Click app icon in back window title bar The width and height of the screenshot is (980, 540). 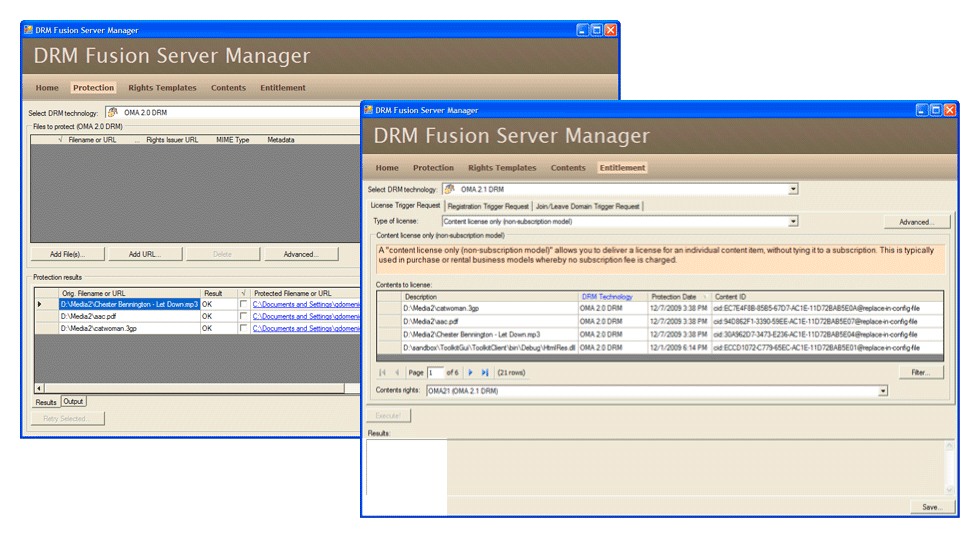[28, 30]
